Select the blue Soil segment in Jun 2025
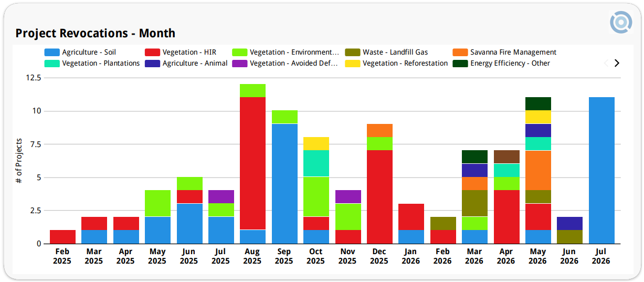 tap(189, 224)
